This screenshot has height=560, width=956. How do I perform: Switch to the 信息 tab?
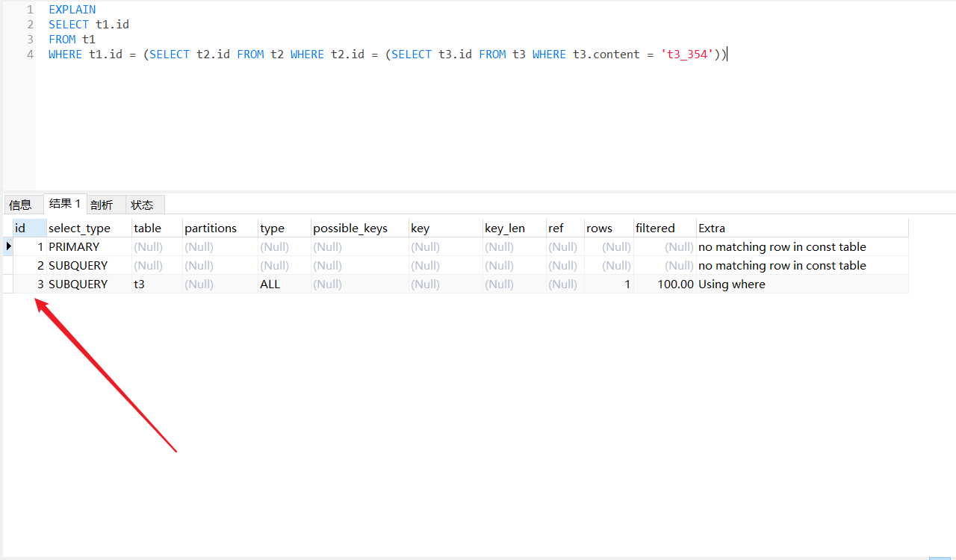click(22, 204)
